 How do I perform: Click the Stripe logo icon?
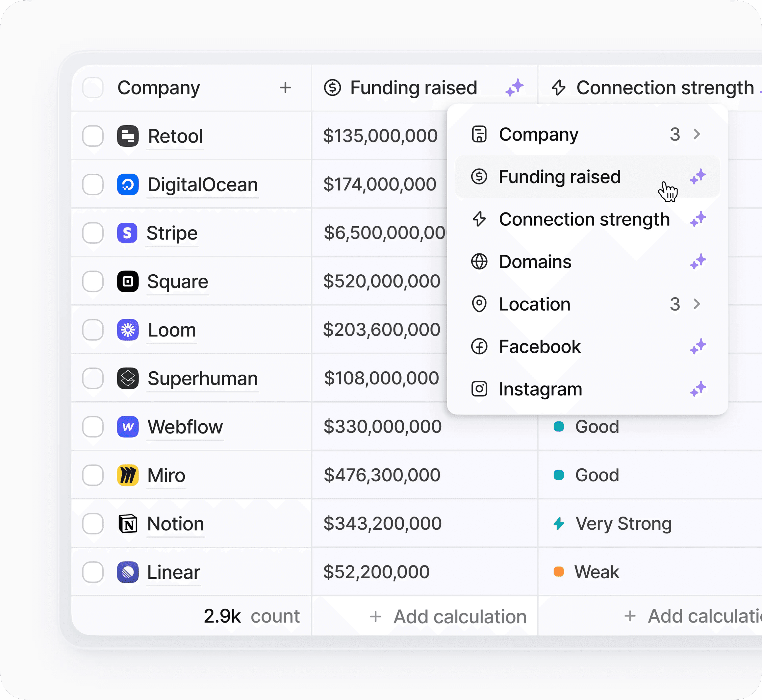click(x=128, y=233)
